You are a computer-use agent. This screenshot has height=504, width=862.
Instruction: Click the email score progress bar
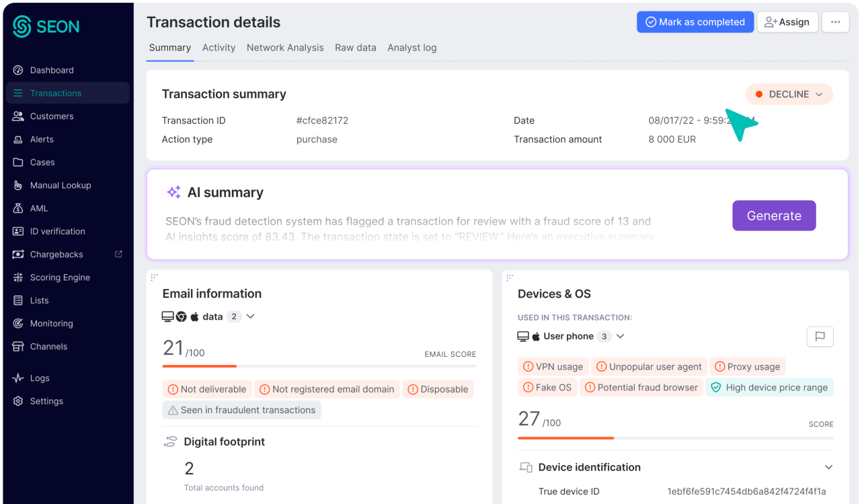tap(319, 366)
